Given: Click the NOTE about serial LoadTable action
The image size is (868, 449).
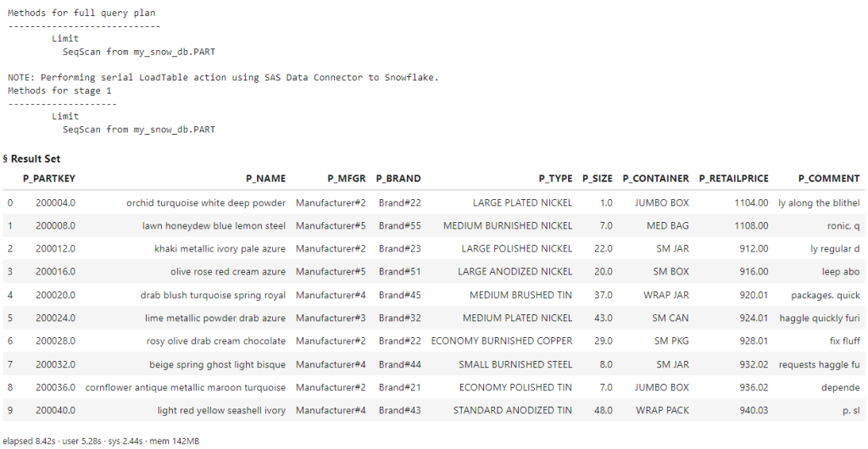Looking at the screenshot, I should click(x=223, y=77).
